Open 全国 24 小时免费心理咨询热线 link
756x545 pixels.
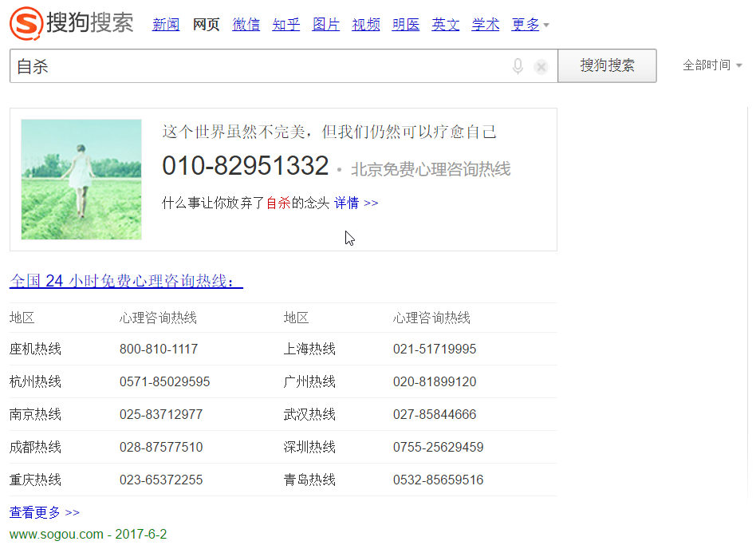point(126,281)
